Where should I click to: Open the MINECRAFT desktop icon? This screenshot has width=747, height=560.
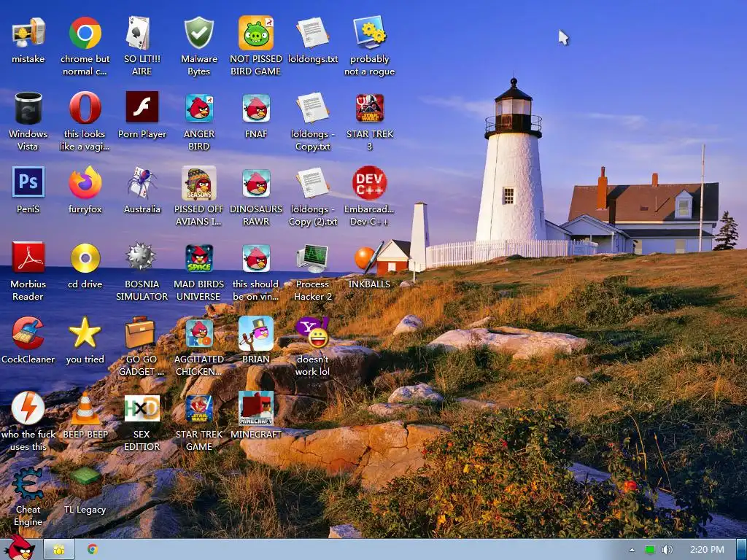click(256, 408)
